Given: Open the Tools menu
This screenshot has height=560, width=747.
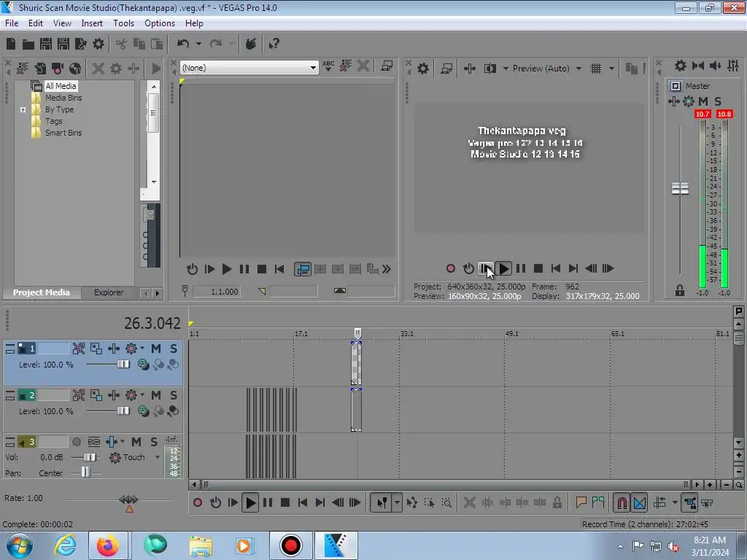Looking at the screenshot, I should click(x=123, y=23).
